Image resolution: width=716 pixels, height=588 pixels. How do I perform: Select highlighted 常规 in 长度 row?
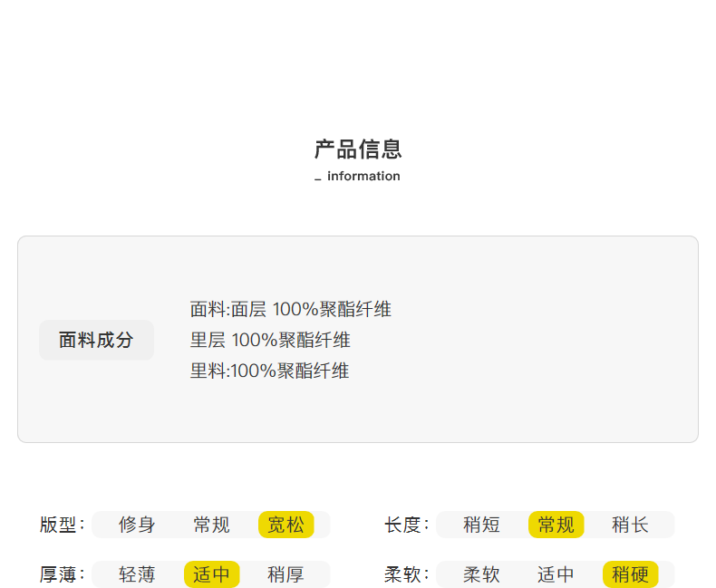(x=556, y=525)
